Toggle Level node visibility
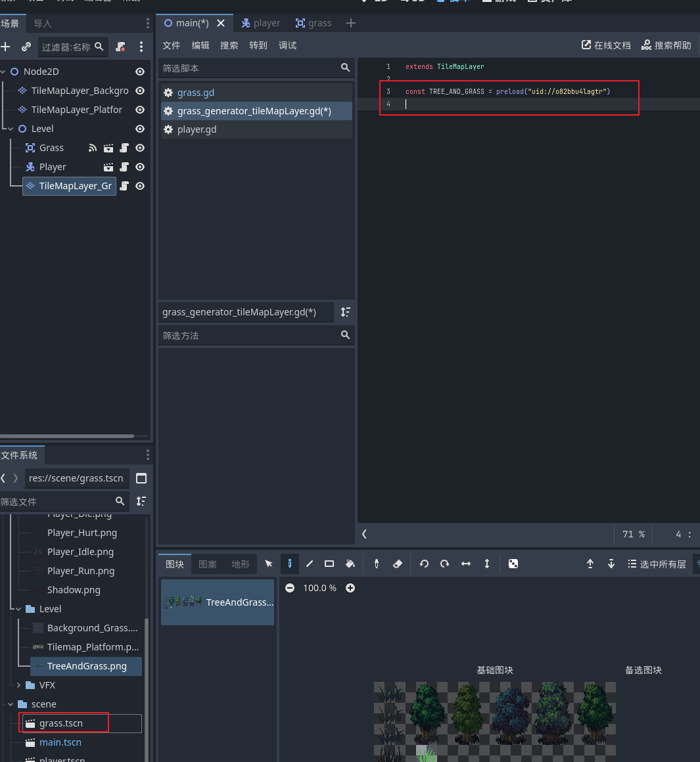Image resolution: width=700 pixels, height=762 pixels. click(140, 129)
